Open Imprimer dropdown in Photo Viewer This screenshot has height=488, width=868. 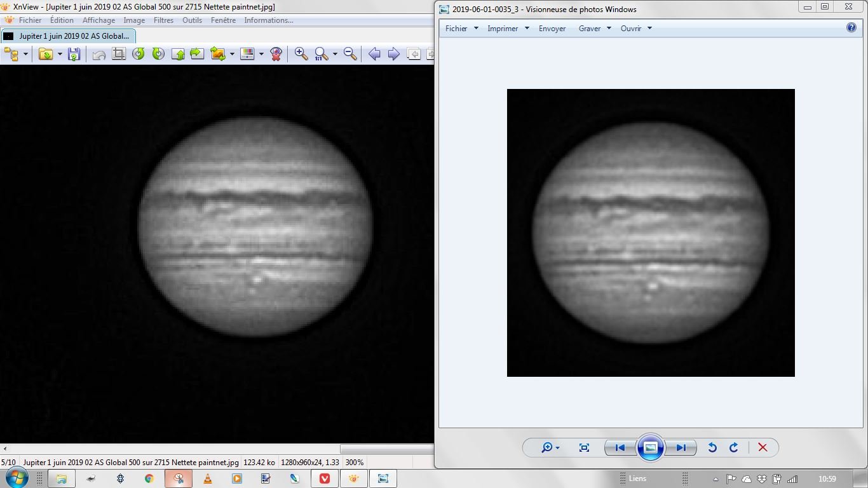tap(508, 29)
